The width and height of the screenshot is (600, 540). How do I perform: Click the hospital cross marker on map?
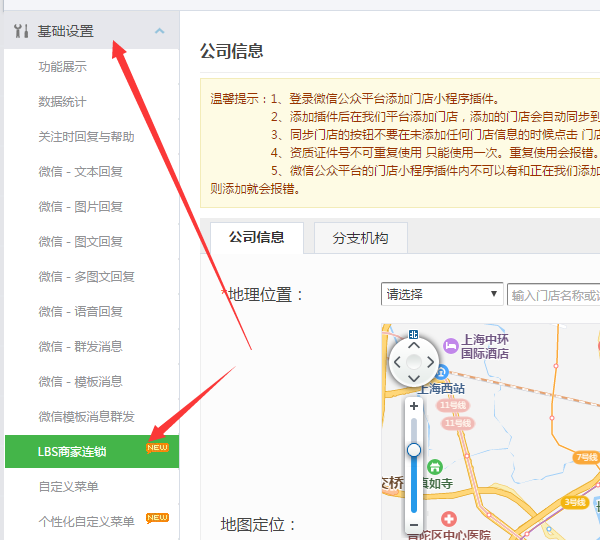coord(449,519)
